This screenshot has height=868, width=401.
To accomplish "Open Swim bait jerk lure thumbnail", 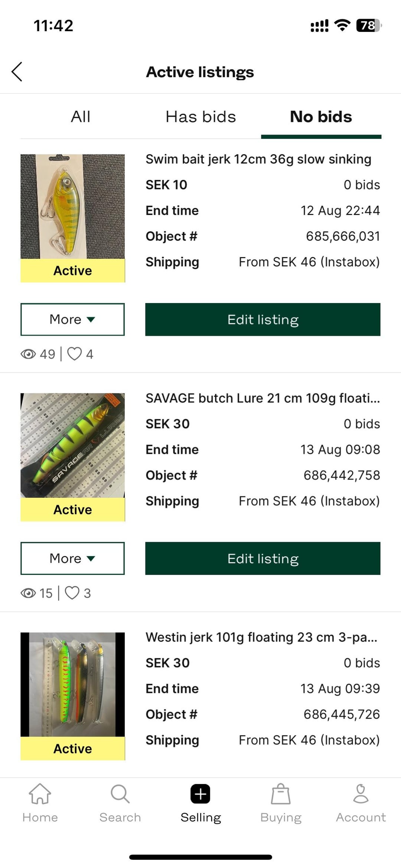I will coord(72,207).
